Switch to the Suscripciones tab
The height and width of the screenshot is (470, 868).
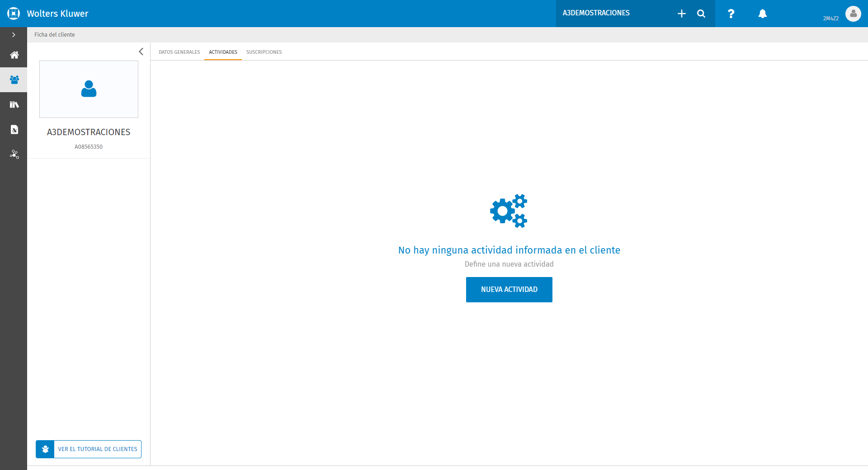pyautogui.click(x=264, y=52)
